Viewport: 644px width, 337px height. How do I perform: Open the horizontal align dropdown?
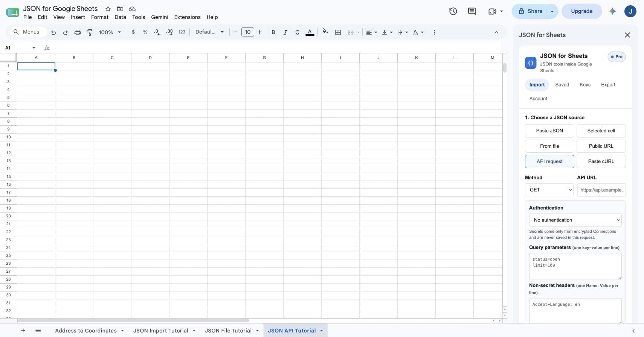point(371,32)
